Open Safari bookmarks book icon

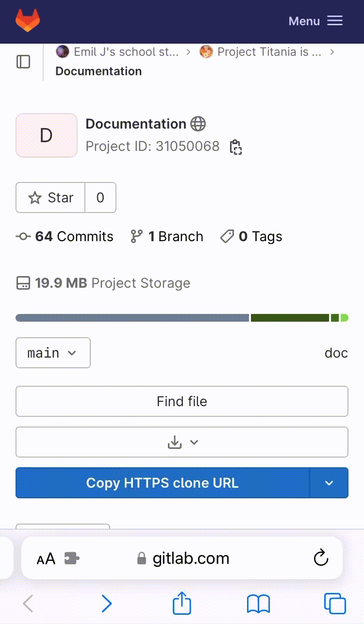(x=258, y=604)
